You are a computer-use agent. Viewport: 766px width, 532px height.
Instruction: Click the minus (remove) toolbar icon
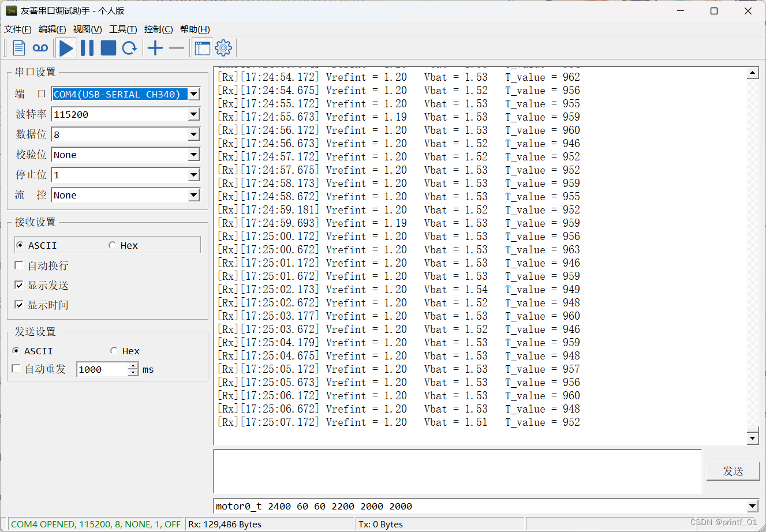pos(177,48)
